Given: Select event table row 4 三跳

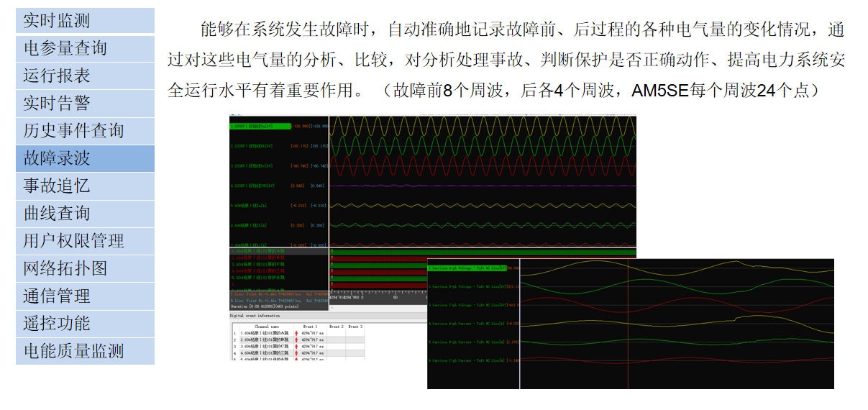Looking at the screenshot, I should (298, 353).
